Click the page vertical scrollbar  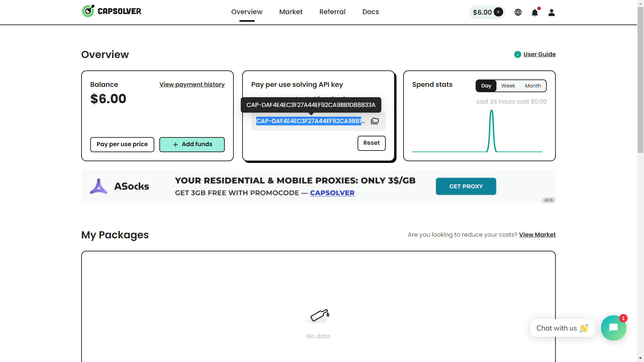[x=640, y=80]
